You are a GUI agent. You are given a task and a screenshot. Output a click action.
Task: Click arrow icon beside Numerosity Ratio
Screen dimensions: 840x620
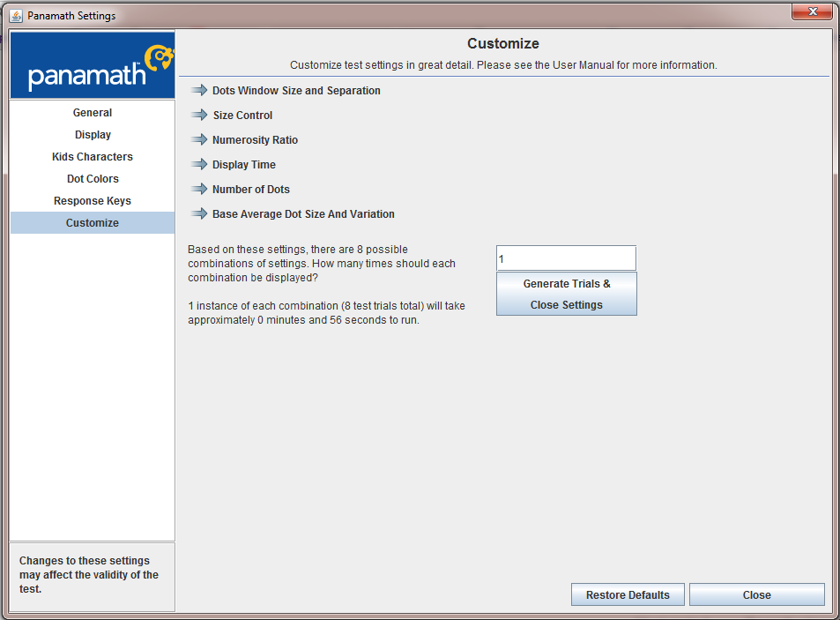tap(199, 139)
